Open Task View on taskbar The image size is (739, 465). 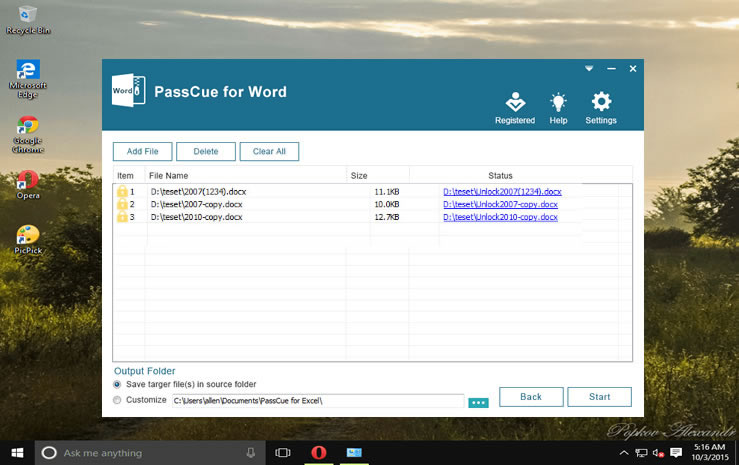(283, 453)
